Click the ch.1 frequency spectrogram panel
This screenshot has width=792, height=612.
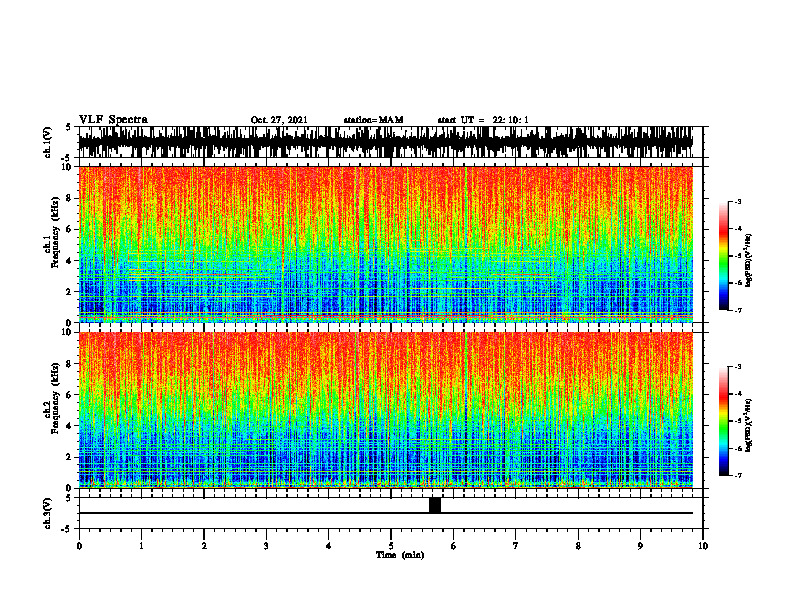click(x=386, y=244)
